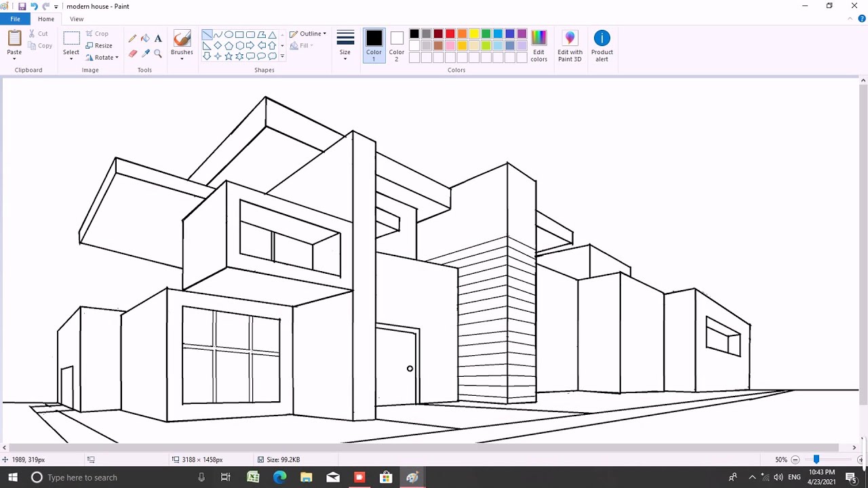Open File Explorer from the taskbar
Image resolution: width=868 pixels, height=488 pixels.
point(306,477)
